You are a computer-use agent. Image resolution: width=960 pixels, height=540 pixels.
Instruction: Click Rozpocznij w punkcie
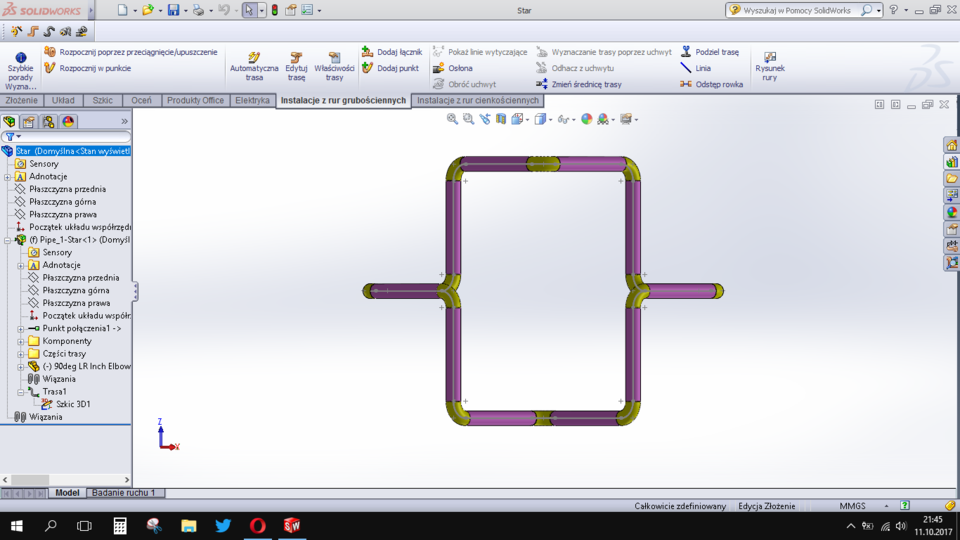point(88,68)
